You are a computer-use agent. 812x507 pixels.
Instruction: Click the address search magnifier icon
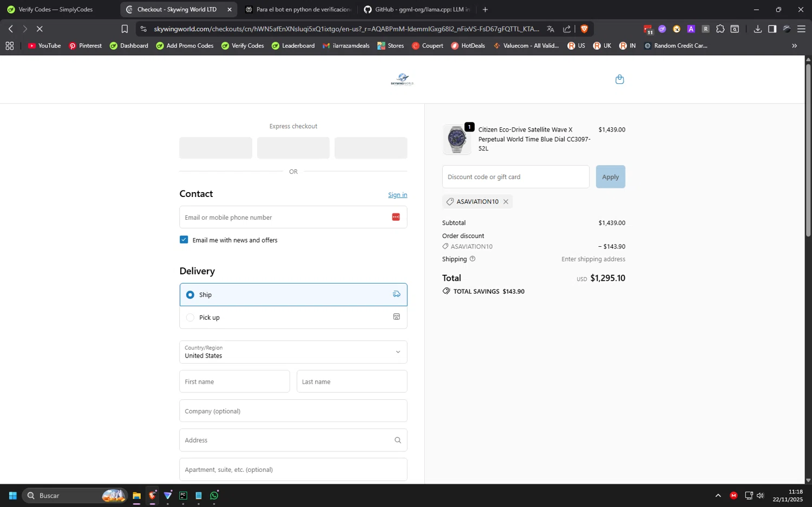397,440
